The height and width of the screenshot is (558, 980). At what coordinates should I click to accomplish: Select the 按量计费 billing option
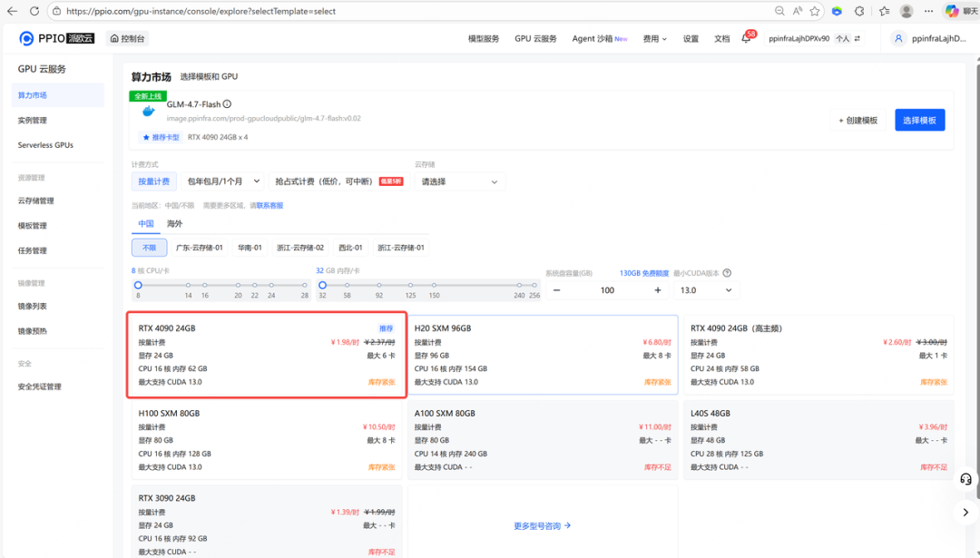[153, 181]
